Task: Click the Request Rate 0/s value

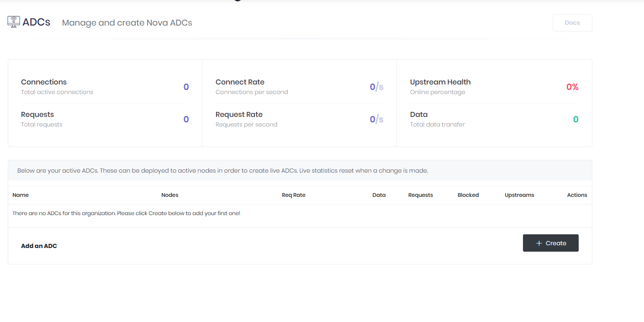Action: click(x=377, y=119)
